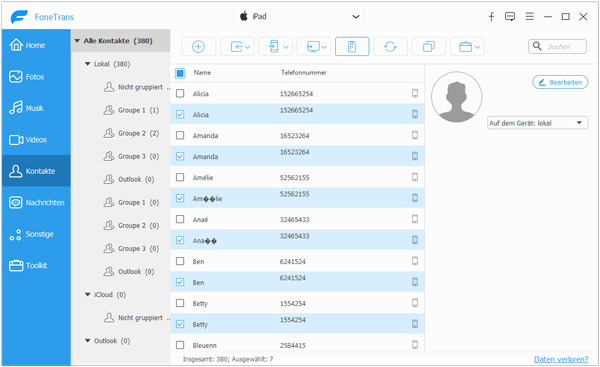Select Nicht gruppiert under Lokal
The width and height of the screenshot is (600, 367).
(137, 87)
